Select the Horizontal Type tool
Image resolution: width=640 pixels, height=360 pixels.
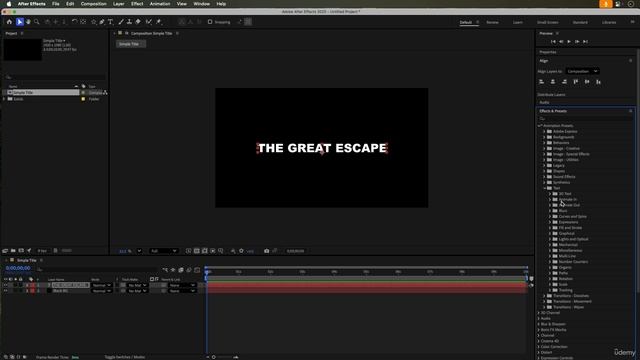111,22
